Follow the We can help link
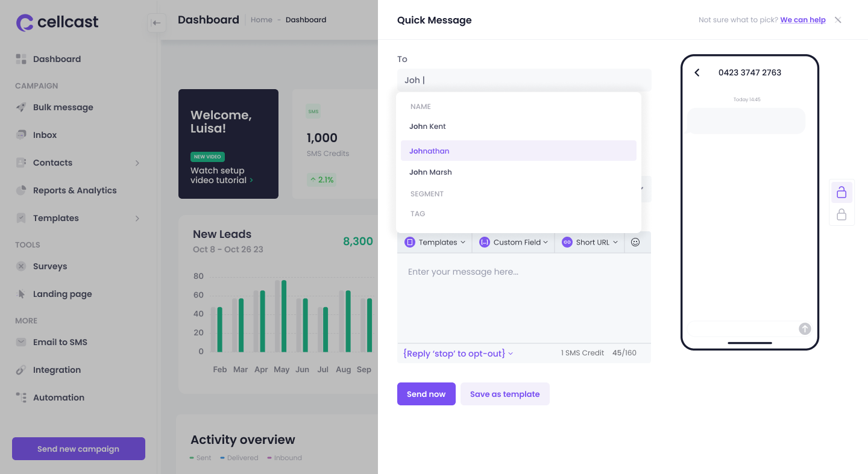 803,19
